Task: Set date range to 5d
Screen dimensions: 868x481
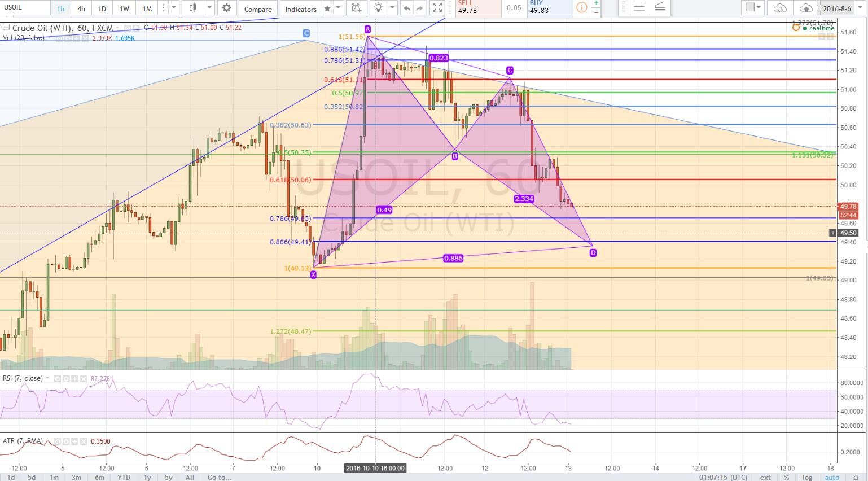Action: (x=32, y=478)
